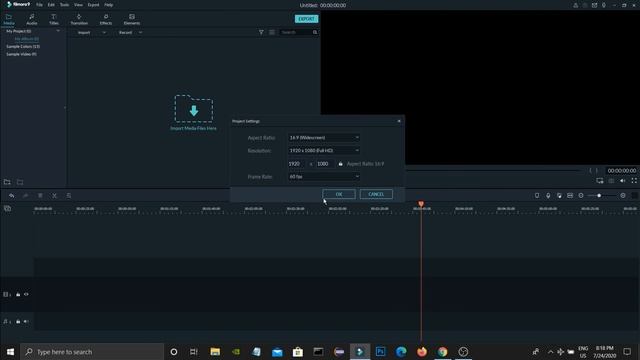Click the preview snapshot camera icon

pos(611,181)
